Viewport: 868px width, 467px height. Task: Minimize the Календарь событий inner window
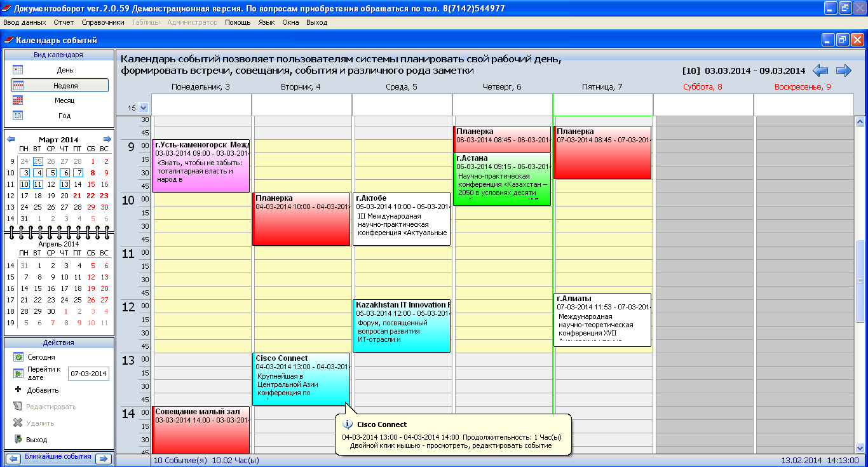click(x=828, y=40)
